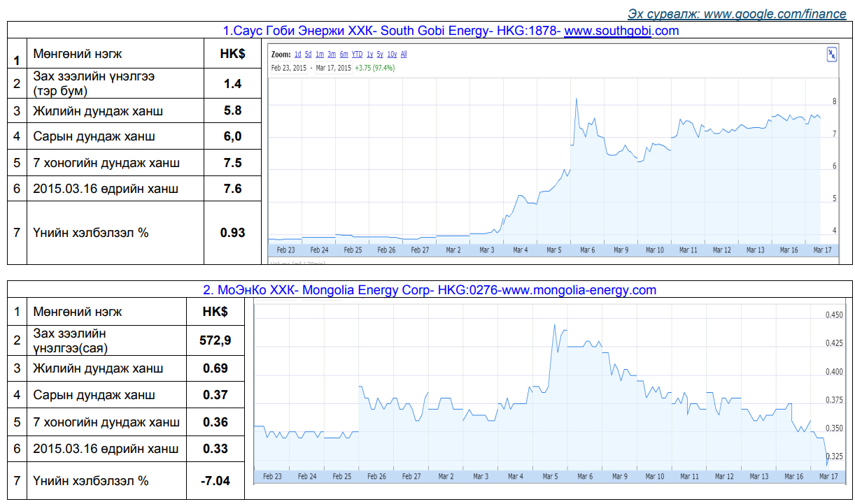The height and width of the screenshot is (504, 855).
Task: Click Mar 6 on South Gobi chart timeline
Action: (587, 250)
